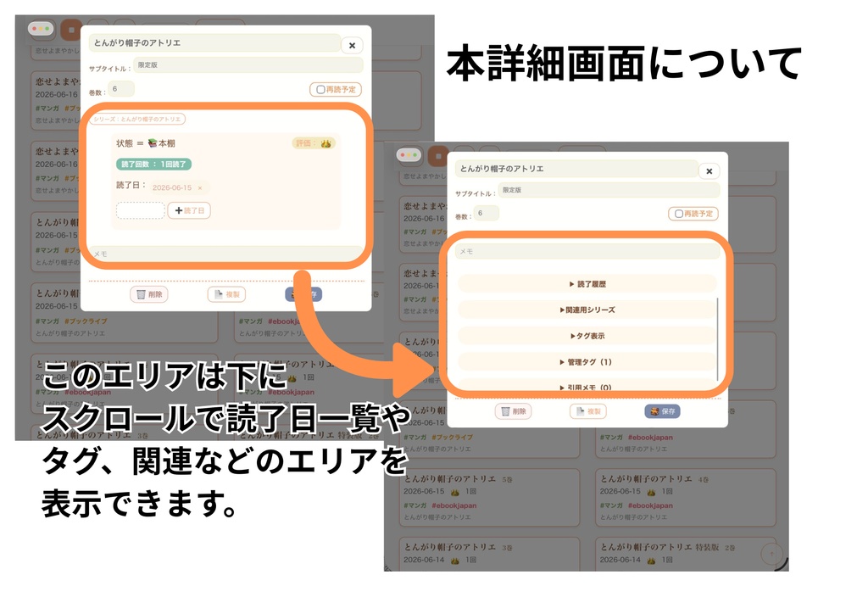Click the crown icon on the 5巻 card
The width and height of the screenshot is (868, 614).
(x=454, y=492)
